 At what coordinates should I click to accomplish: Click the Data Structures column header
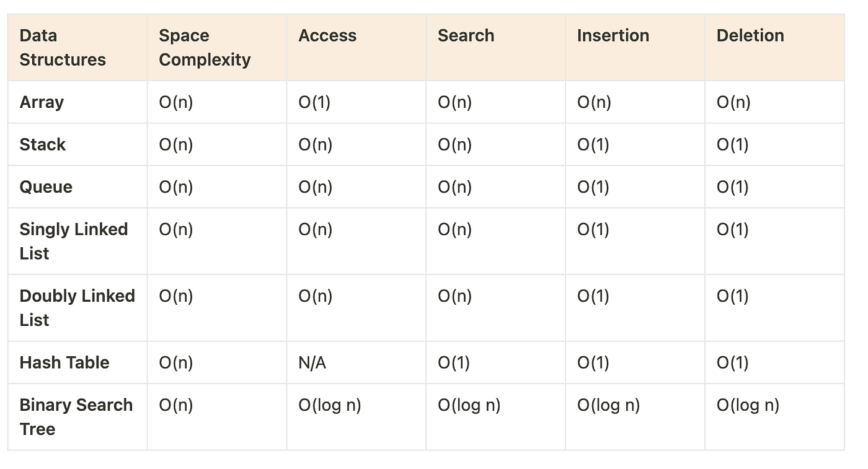pos(63,48)
